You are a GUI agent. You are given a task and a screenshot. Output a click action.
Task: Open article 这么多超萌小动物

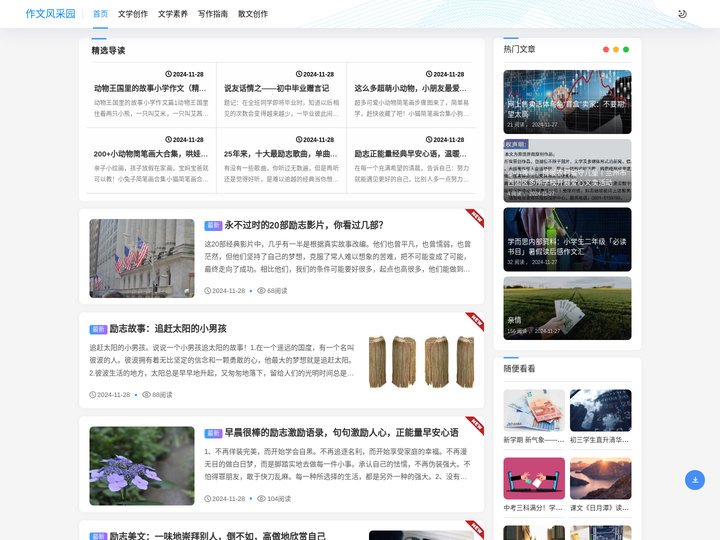[x=410, y=88]
